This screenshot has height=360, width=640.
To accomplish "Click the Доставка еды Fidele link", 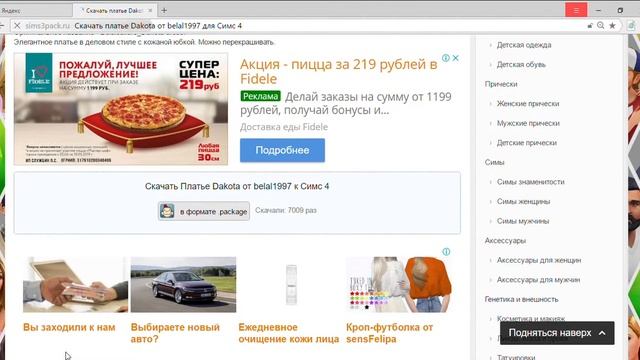I will tap(284, 127).
